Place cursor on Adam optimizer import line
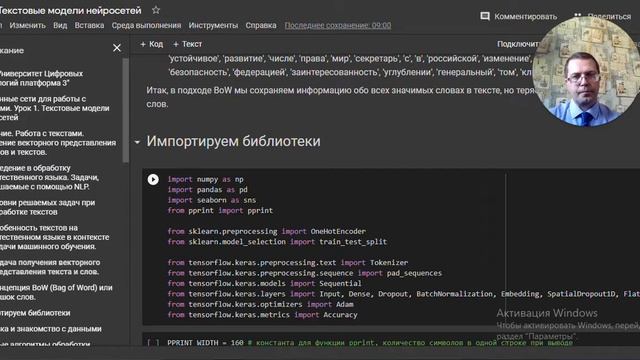 coord(260,304)
